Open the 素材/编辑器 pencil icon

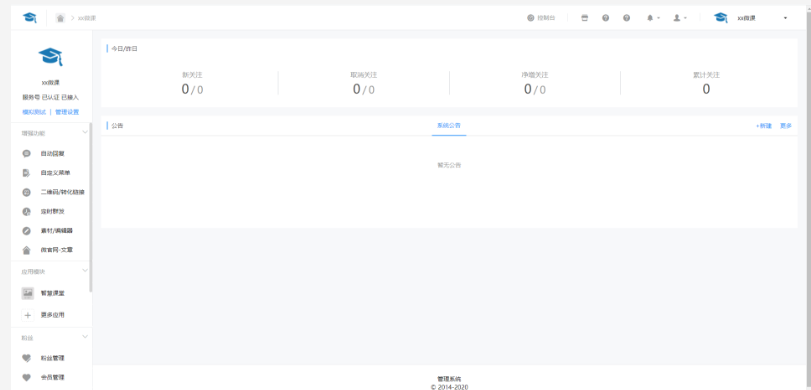[27, 231]
